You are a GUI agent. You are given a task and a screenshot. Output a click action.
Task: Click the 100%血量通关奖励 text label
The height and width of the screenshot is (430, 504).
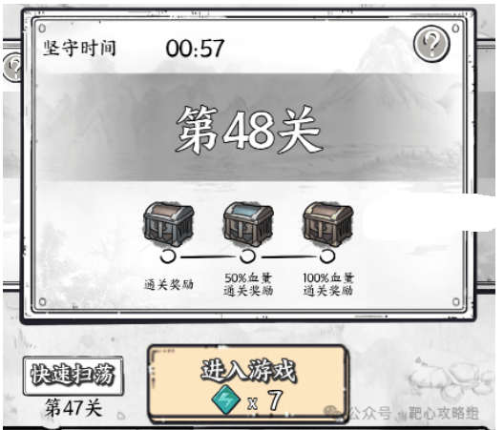328,284
